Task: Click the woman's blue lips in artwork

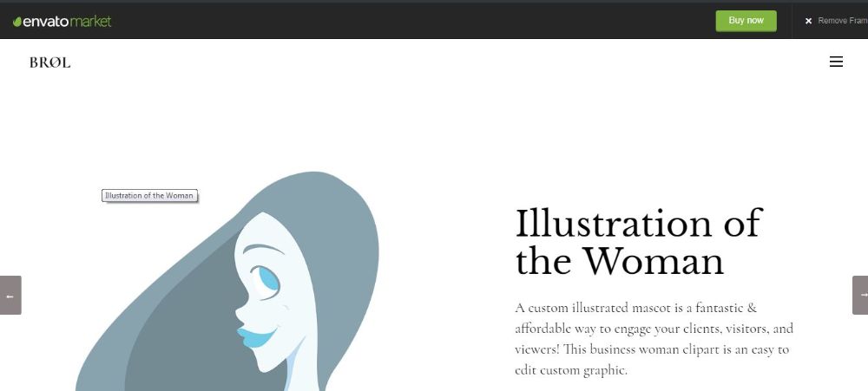Action: click(256, 336)
